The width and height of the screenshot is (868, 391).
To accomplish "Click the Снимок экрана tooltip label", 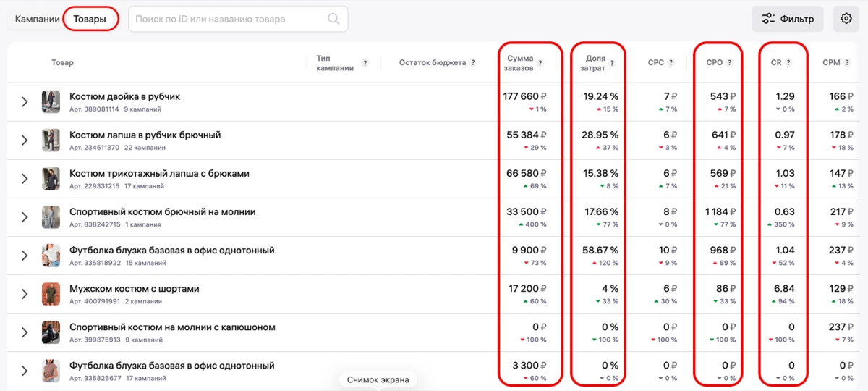I will [x=378, y=379].
